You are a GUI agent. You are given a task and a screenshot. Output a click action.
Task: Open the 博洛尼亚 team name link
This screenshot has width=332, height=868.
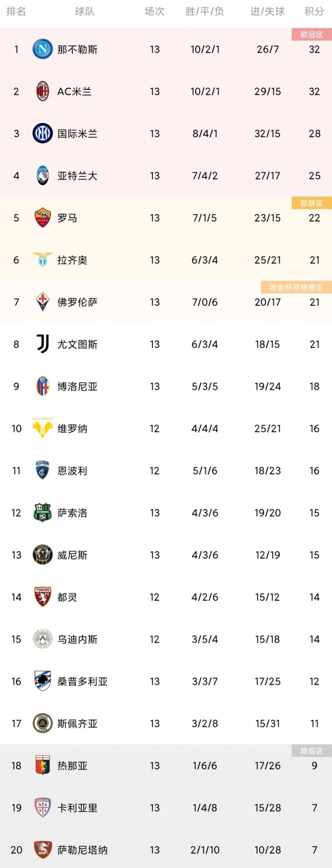pyautogui.click(x=77, y=386)
